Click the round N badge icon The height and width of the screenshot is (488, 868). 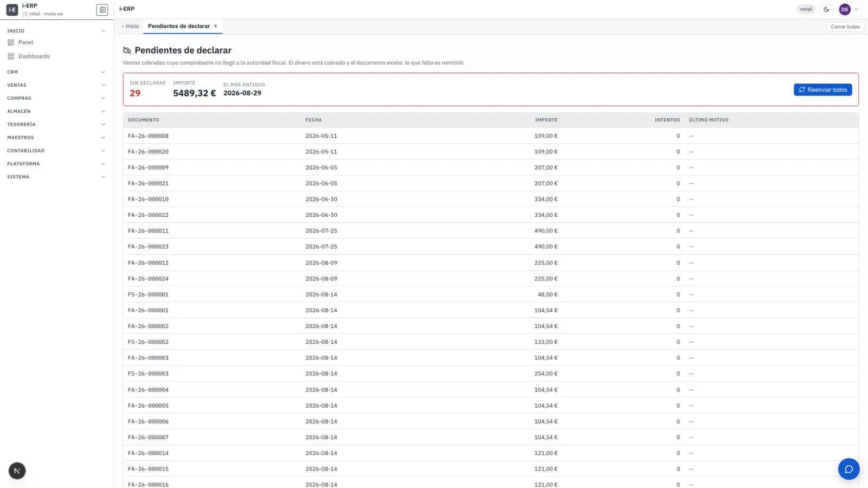tap(17, 471)
